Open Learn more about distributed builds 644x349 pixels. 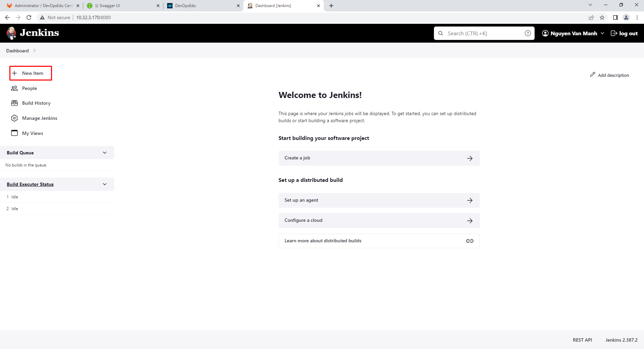click(x=379, y=241)
